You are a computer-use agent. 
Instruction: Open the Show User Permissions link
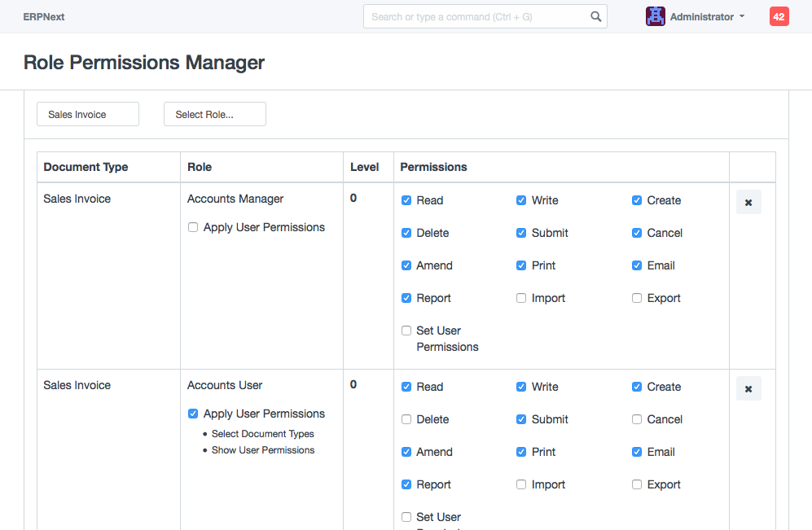(x=262, y=450)
